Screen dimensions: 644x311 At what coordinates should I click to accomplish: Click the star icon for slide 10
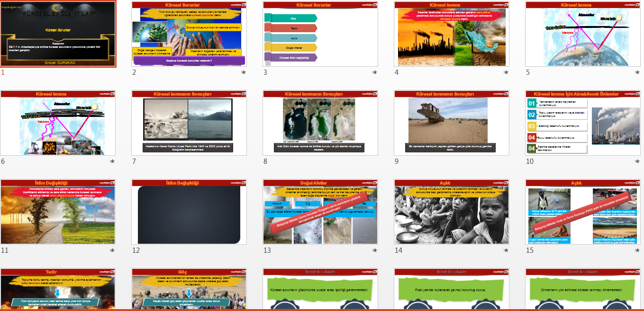pyautogui.click(x=637, y=161)
